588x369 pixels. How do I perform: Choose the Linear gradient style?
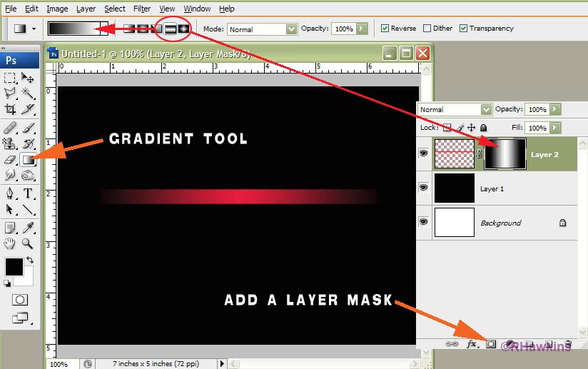click(x=129, y=29)
